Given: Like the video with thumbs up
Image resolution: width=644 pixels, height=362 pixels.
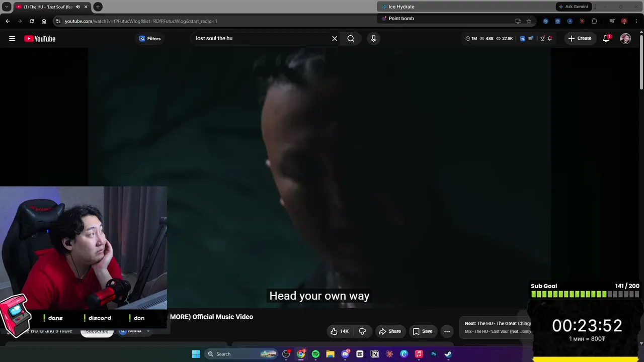Looking at the screenshot, I should [339, 331].
